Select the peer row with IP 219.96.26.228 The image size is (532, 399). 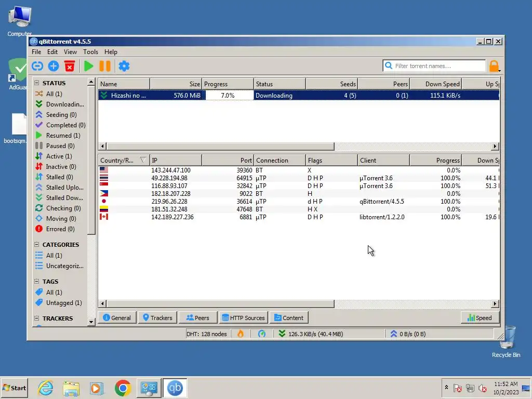(299, 202)
